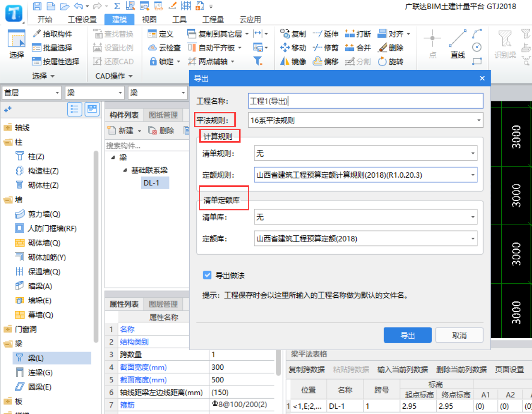The height and width of the screenshot is (414, 532).
Task: Click 页面设置 in beam table
Action: coord(509,369)
